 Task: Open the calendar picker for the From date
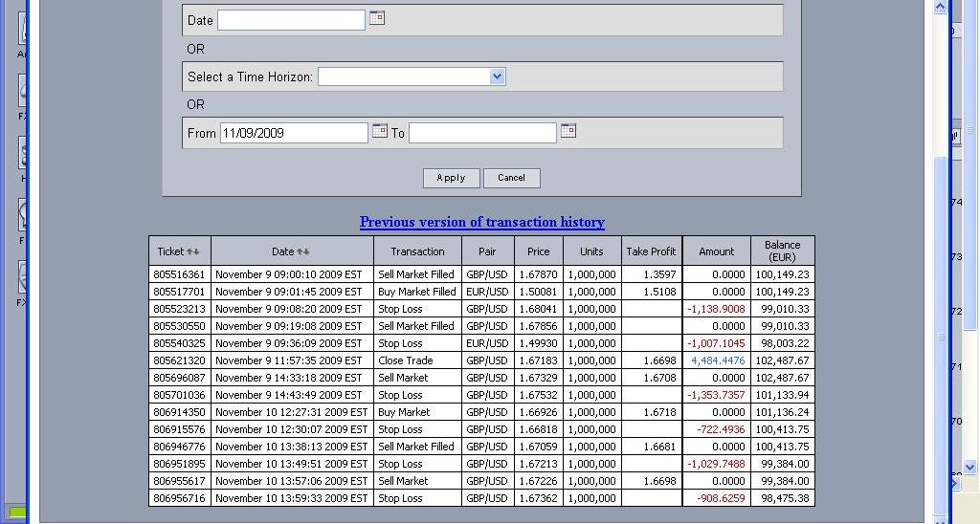380,131
